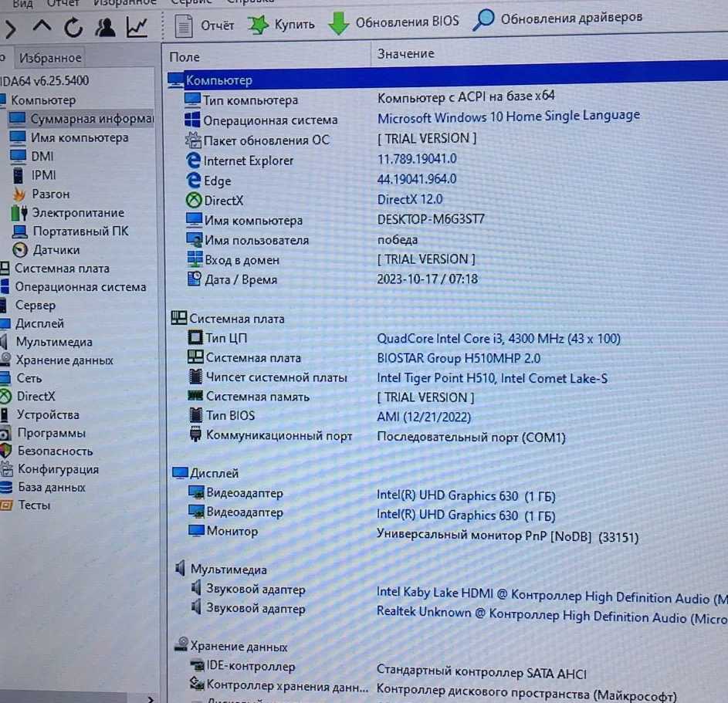Click the Пакет обновления ОС row icon
Viewport: 728px width, 703px height.
tap(193, 139)
